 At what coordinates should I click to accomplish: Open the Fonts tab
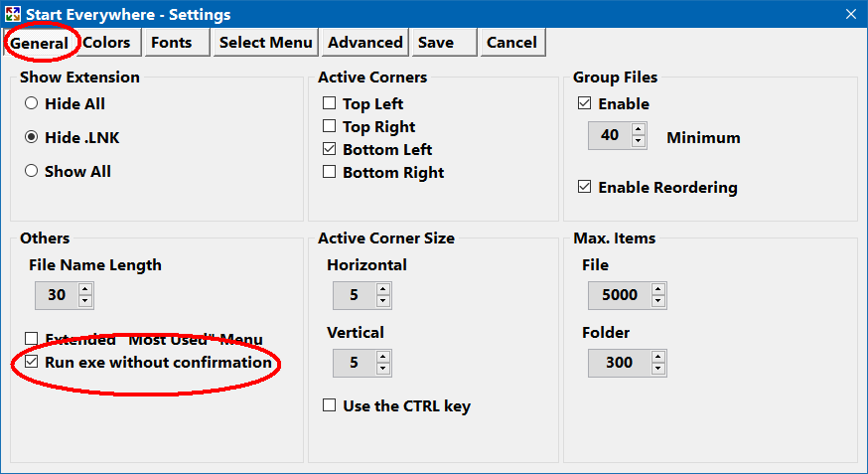[x=172, y=42]
